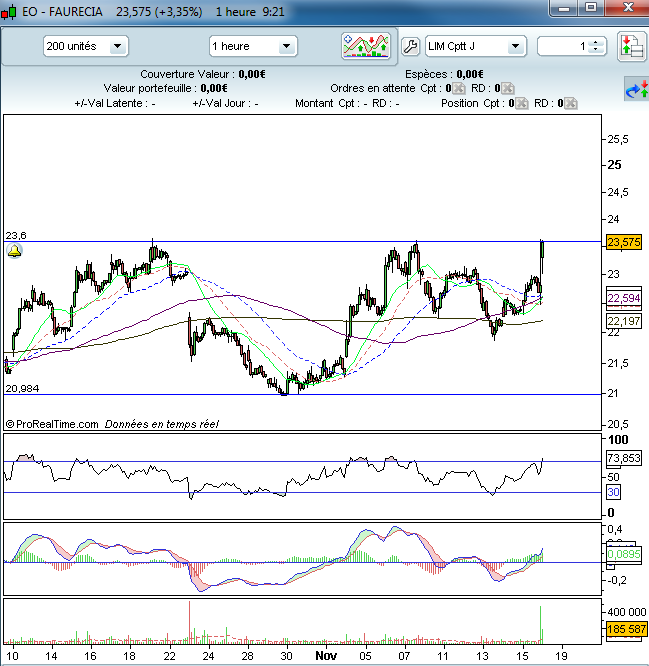Cancel pending orders Cpt icon
This screenshot has width=649, height=666.
click(459, 88)
